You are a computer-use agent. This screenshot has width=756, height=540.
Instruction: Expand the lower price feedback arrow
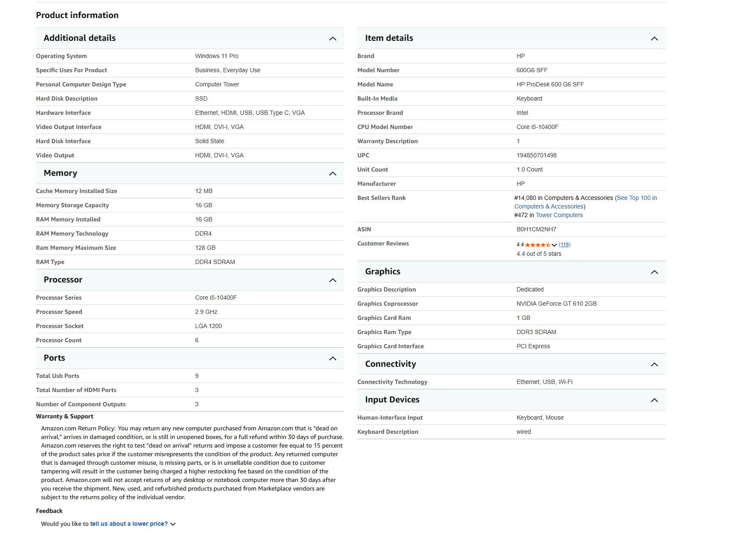[173, 524]
